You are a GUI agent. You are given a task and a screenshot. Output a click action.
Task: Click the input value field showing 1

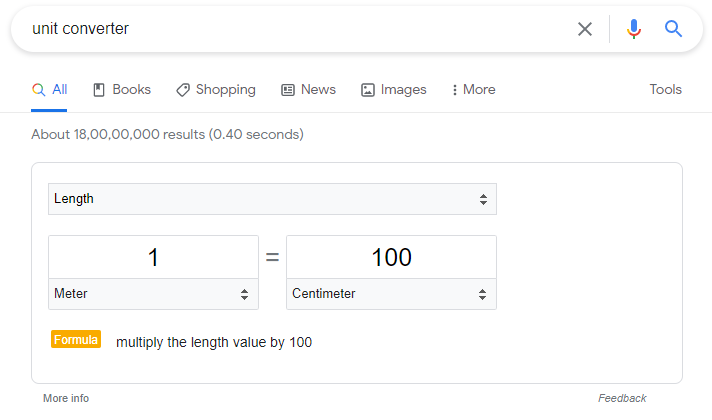click(153, 257)
